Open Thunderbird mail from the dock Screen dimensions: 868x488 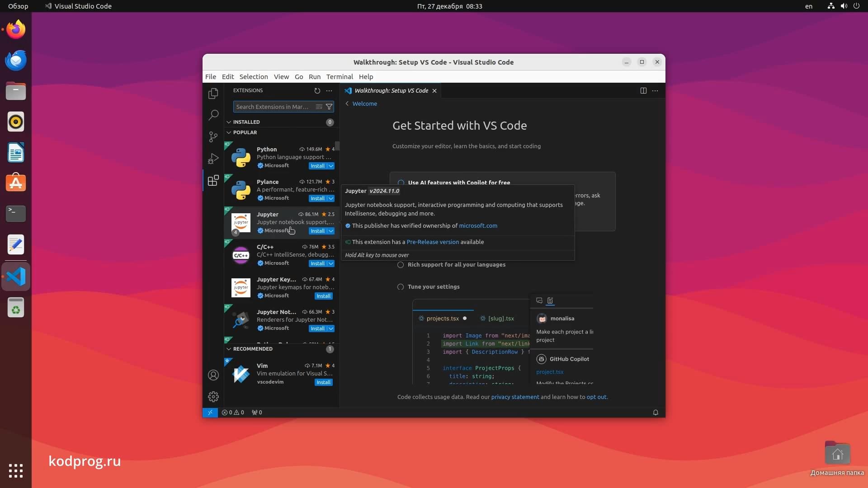point(16,61)
